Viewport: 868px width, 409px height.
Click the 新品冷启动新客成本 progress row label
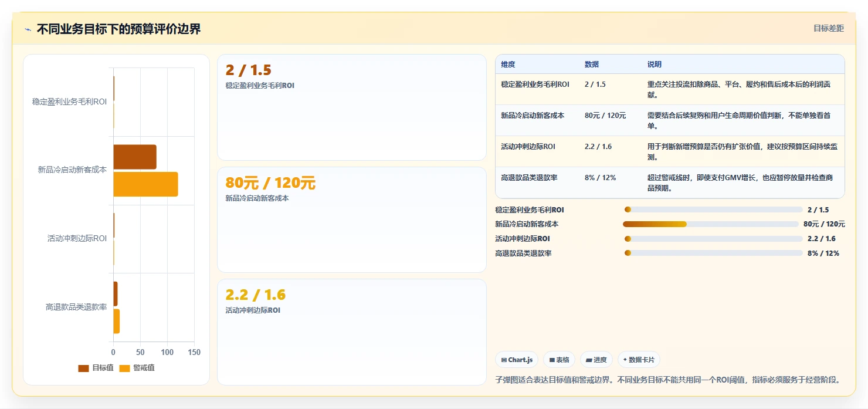(x=527, y=224)
